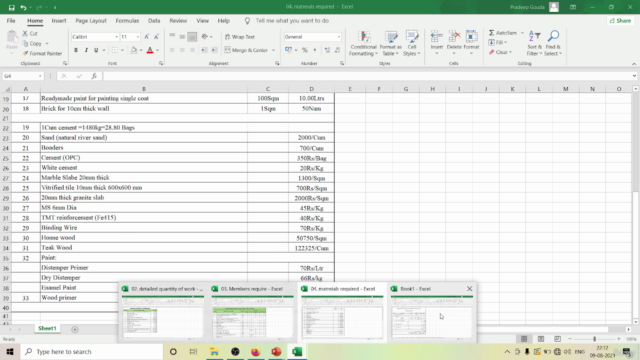
Task: Click the Save icon in title bar
Action: (x=11, y=7)
